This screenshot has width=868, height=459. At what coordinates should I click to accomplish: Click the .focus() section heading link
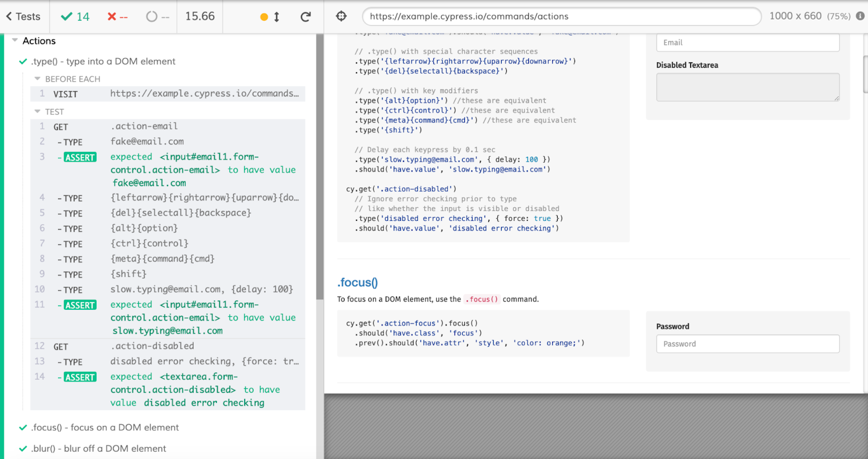click(358, 283)
